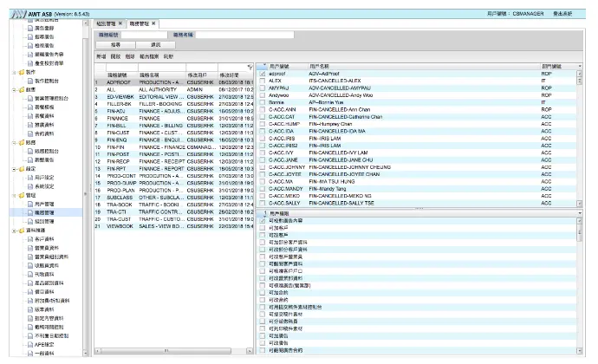Switch to the 組別管理 tab

[108, 23]
